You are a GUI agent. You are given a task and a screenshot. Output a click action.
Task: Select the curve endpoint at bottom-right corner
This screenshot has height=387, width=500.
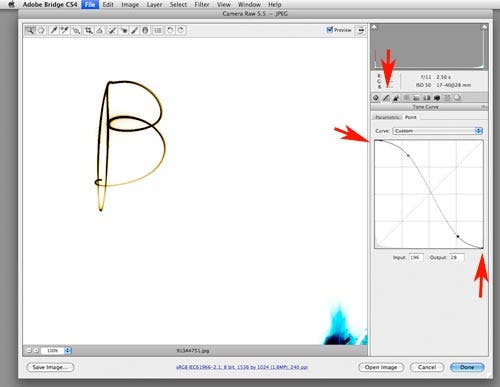(482, 248)
